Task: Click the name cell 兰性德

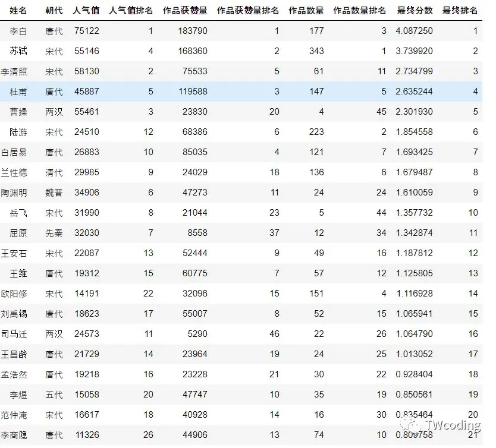Action: click(x=14, y=172)
